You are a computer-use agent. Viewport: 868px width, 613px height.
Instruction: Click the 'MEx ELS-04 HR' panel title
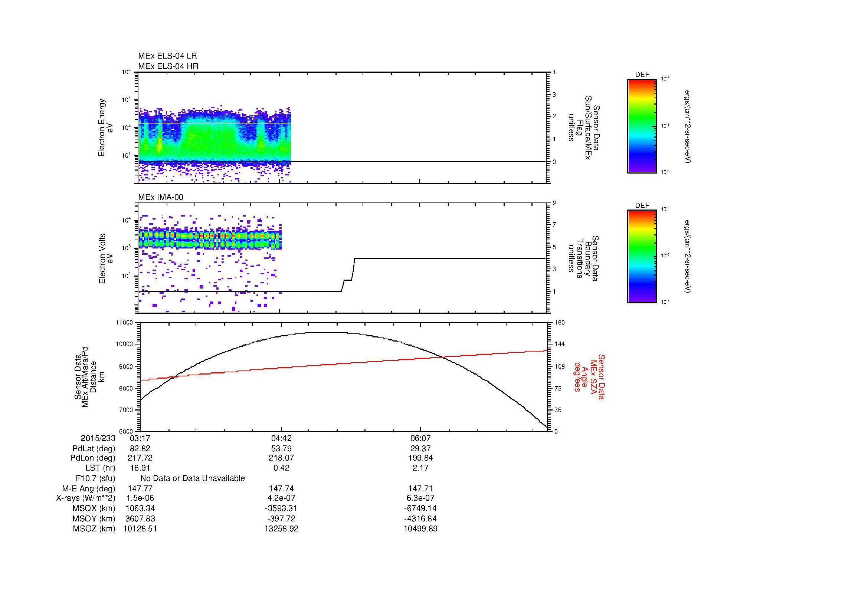tap(168, 66)
